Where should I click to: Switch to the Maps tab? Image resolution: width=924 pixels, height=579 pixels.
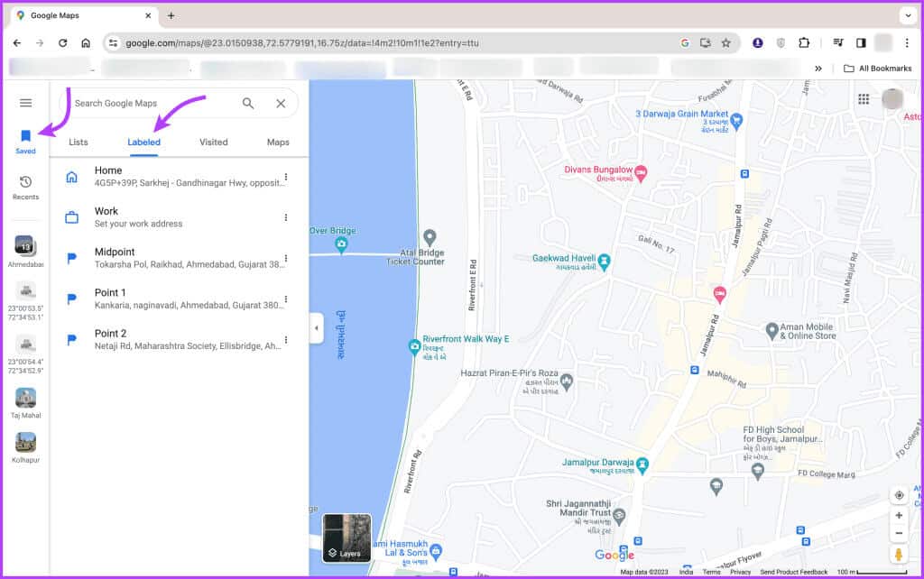click(x=278, y=142)
